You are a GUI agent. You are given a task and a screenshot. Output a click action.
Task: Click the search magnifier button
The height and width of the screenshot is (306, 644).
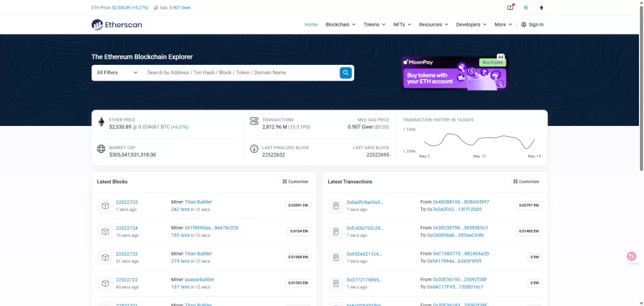[345, 73]
